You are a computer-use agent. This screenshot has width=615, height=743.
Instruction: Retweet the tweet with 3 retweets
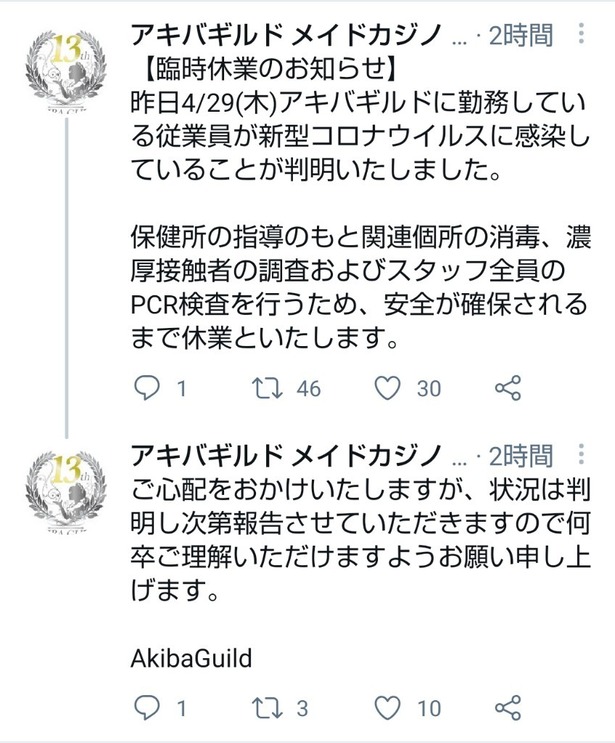tap(264, 709)
